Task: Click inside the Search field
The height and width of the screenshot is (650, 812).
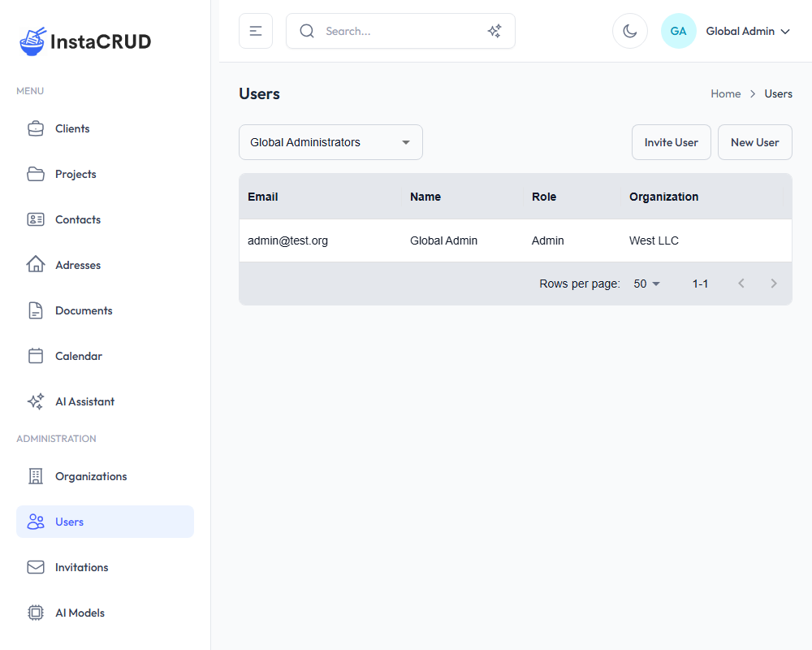Action: 382,31
